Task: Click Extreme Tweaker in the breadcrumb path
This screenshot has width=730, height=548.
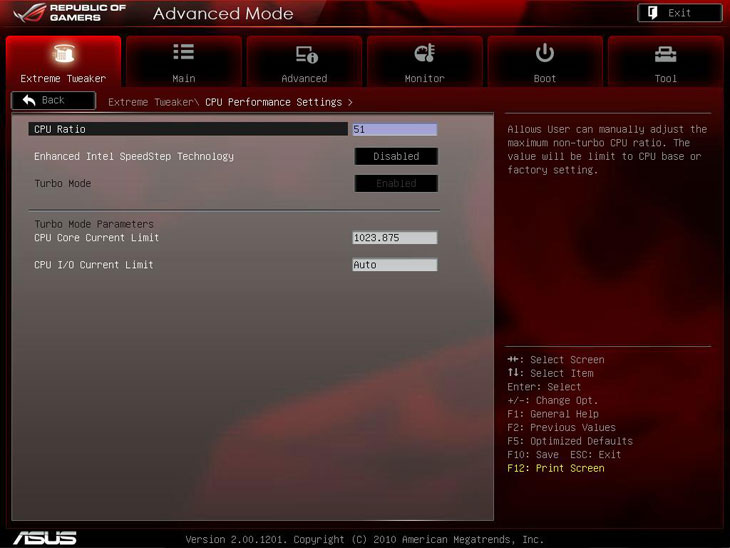Action: pos(150,102)
